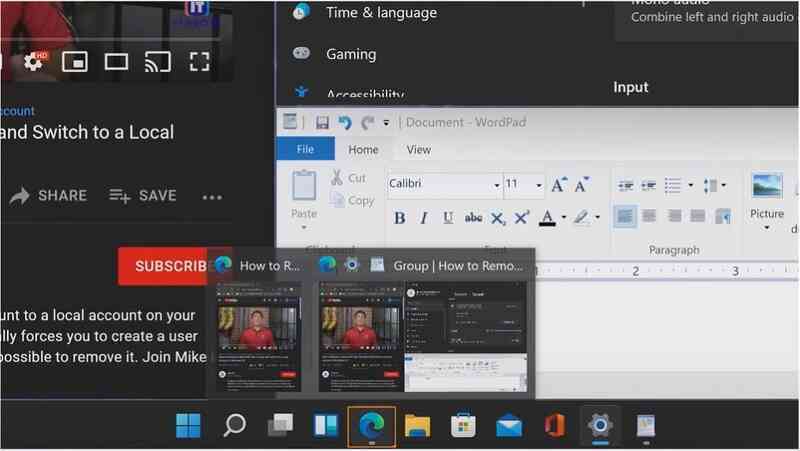Launch Microsoft Store from taskbar

click(x=463, y=425)
